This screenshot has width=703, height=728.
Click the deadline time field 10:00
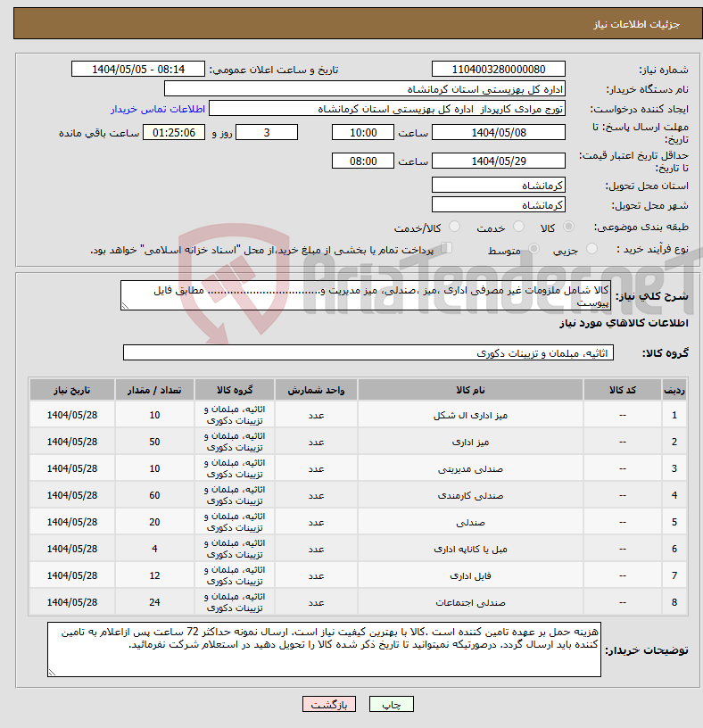pyautogui.click(x=362, y=133)
